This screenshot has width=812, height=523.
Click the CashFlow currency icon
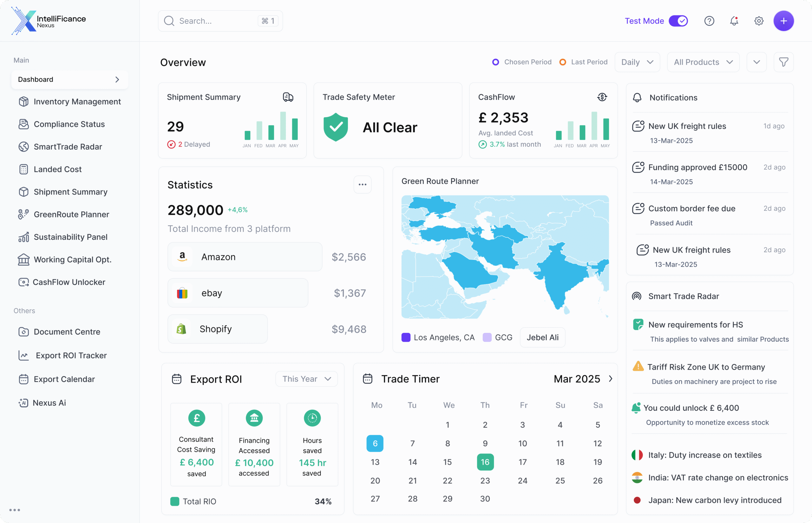[602, 97]
